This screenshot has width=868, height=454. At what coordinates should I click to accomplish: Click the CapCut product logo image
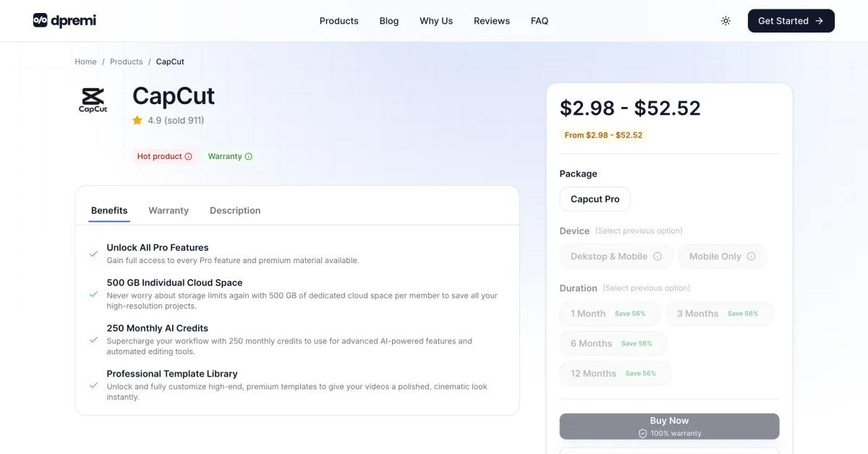(x=93, y=99)
